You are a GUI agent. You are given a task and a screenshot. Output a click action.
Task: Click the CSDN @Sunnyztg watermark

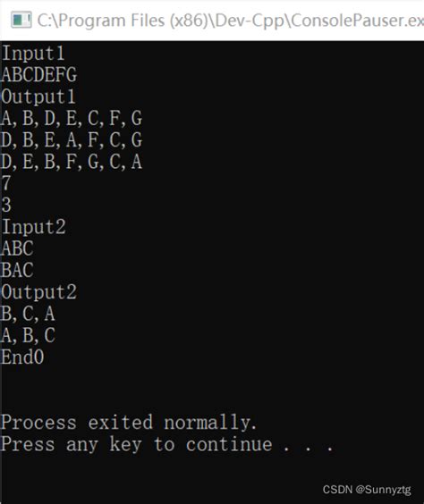click(367, 490)
